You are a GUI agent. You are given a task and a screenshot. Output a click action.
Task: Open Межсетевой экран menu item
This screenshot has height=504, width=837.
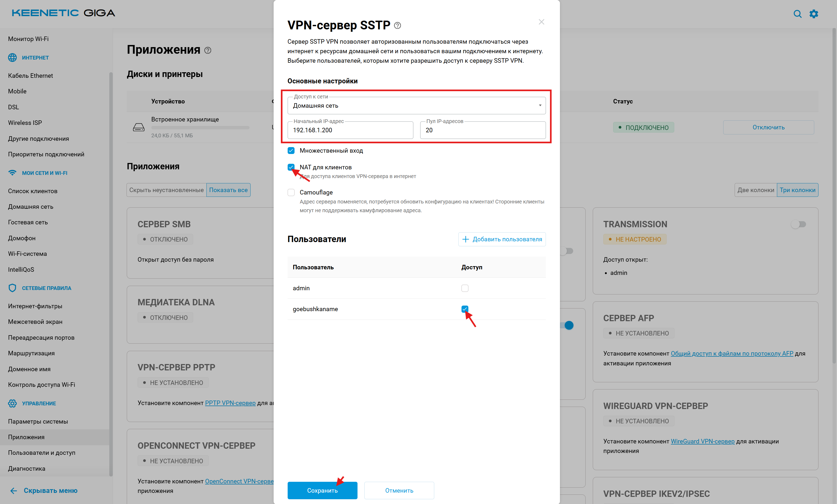(35, 322)
